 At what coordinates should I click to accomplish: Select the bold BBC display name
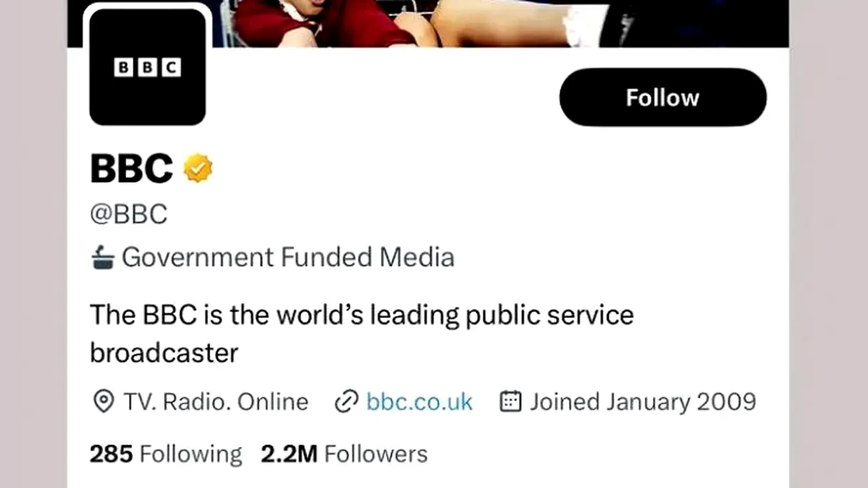131,168
